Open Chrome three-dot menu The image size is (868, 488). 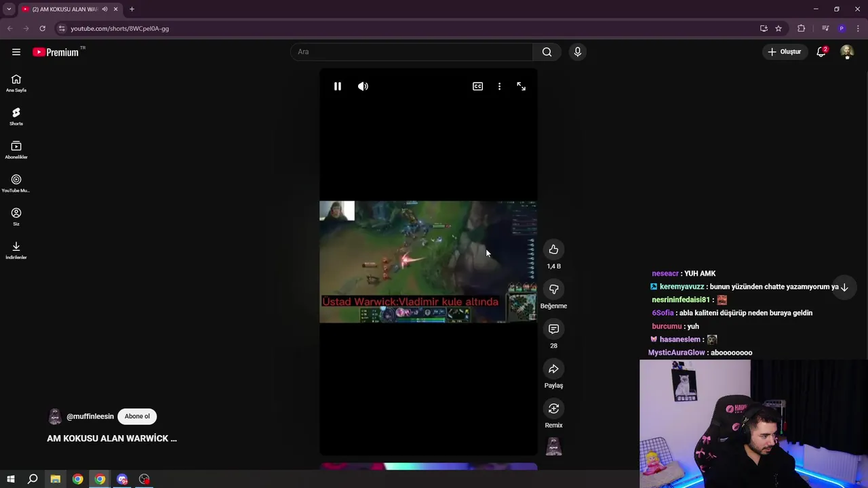click(x=859, y=28)
